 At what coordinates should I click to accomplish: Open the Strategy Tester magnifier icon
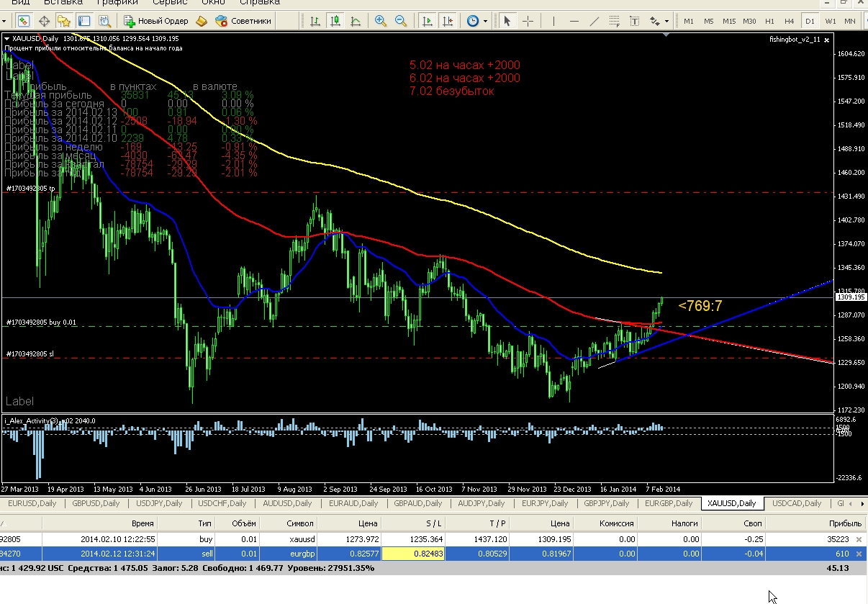pyautogui.click(x=104, y=21)
